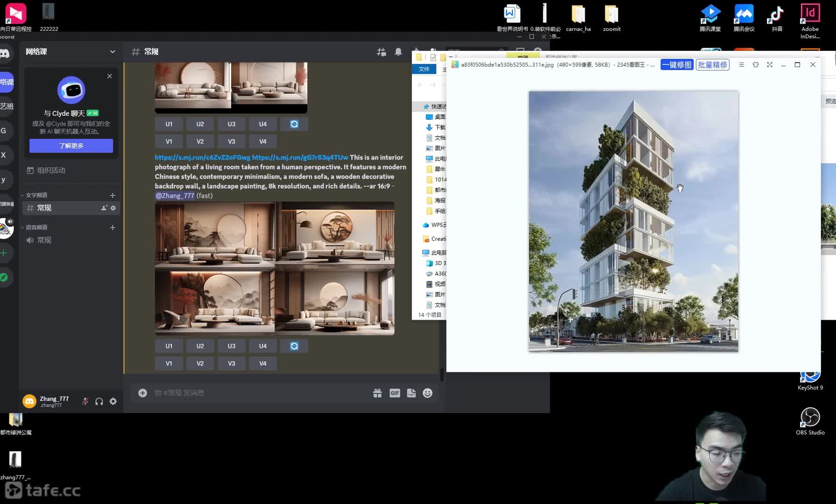Image resolution: width=836 pixels, height=504 pixels.
Task: Select 桌面 in Explorer sidebar
Action: coord(436,117)
